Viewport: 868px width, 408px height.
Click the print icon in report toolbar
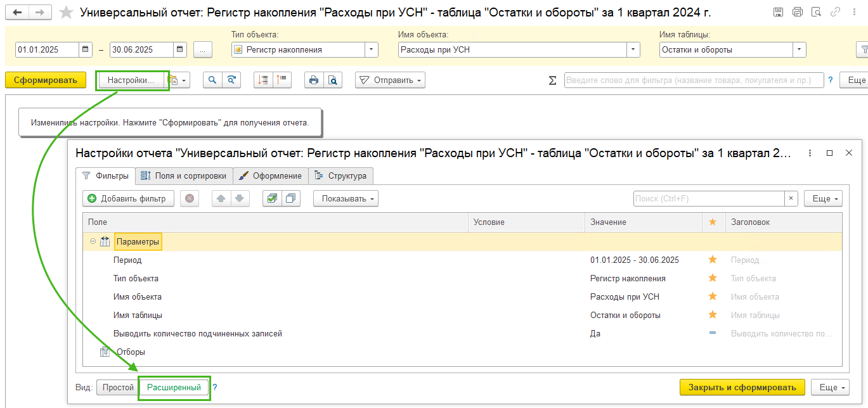click(x=313, y=80)
